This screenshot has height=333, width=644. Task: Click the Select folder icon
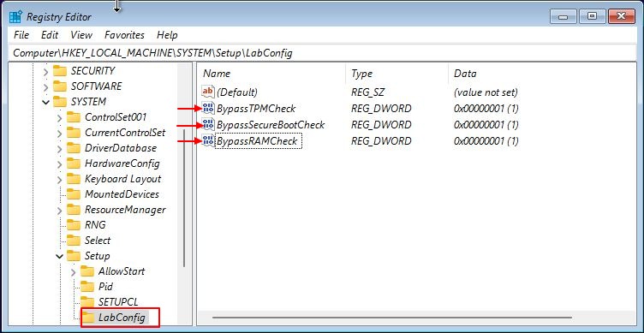tap(74, 241)
